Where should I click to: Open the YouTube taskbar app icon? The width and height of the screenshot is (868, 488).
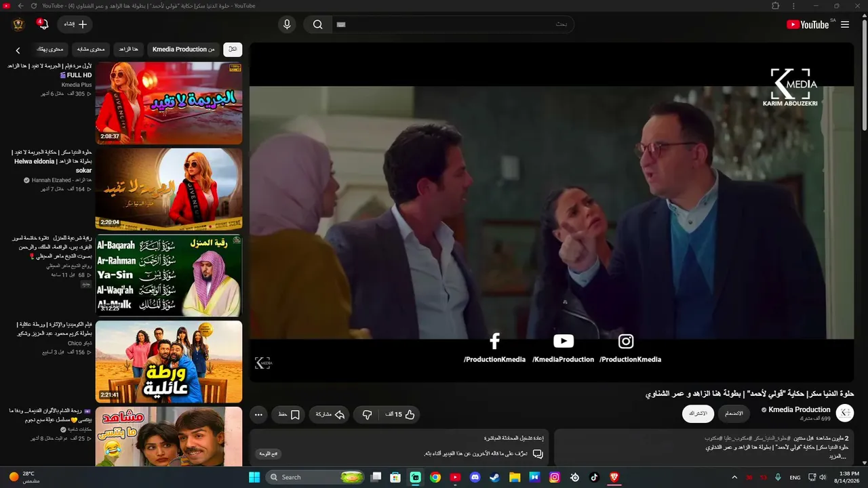[455, 477]
